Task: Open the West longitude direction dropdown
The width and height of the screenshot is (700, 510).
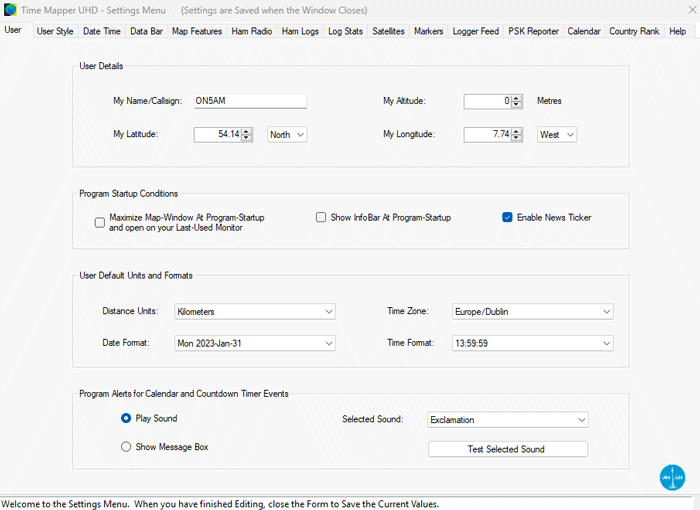Action: pyautogui.click(x=557, y=134)
